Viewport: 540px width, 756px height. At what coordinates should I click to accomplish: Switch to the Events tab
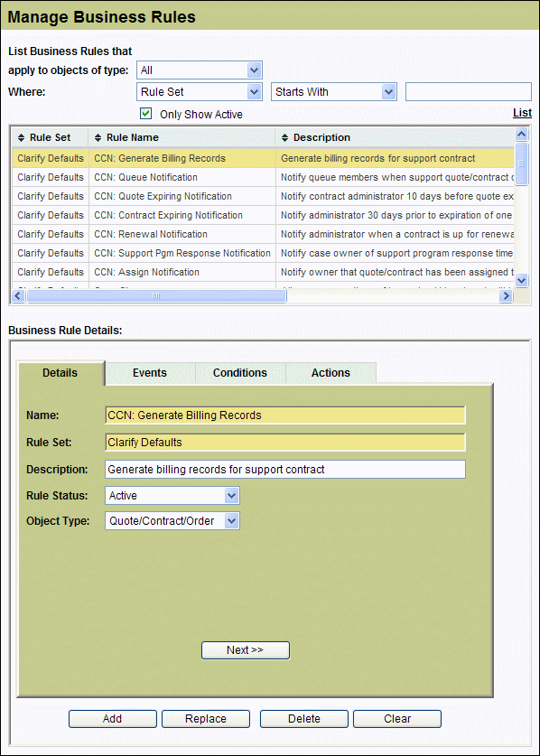click(150, 373)
